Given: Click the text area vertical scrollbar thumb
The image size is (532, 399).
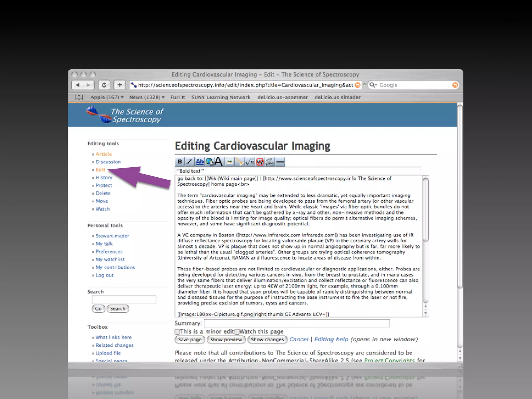Looking at the screenshot, I should click(x=425, y=210).
